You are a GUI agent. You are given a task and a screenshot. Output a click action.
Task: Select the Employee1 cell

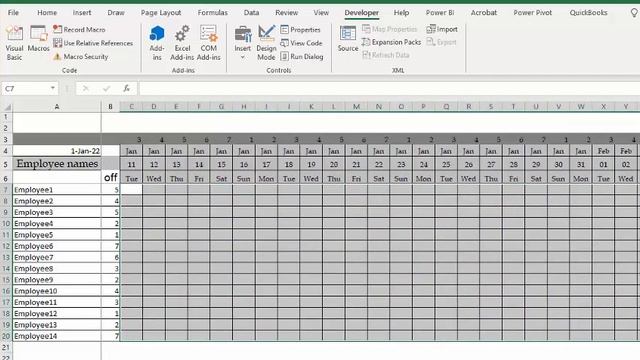(x=57, y=189)
